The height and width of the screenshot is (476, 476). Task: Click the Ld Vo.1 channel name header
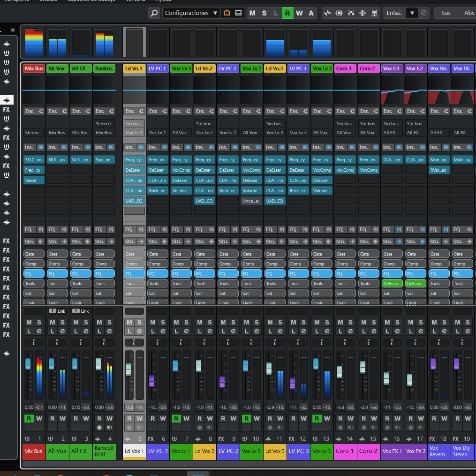tap(134, 68)
